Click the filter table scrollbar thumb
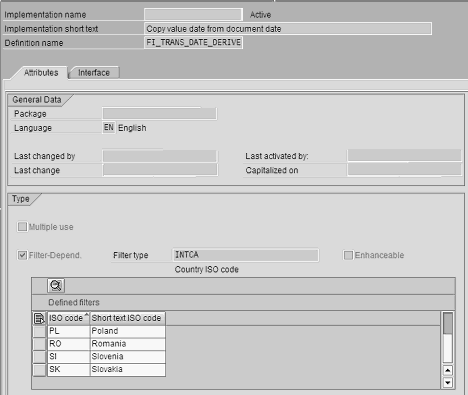 pos(448,323)
